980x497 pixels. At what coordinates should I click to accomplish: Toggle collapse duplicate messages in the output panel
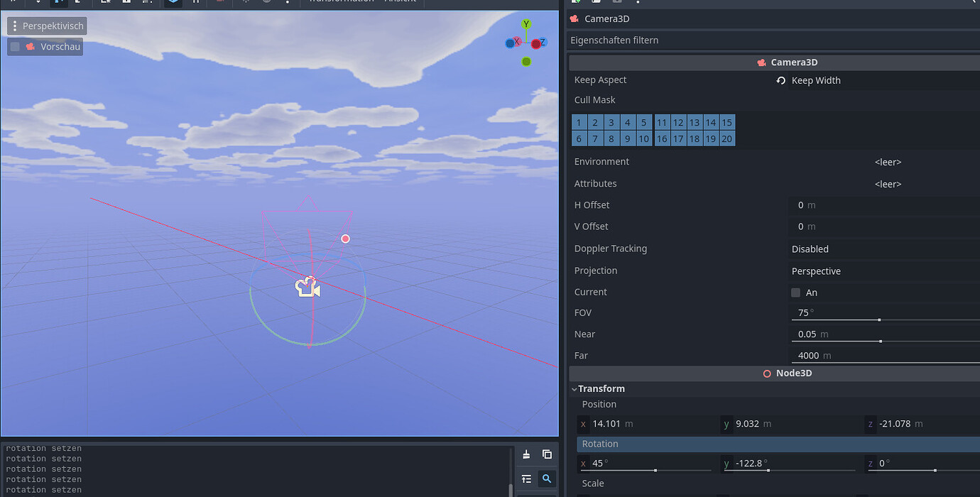coord(526,479)
